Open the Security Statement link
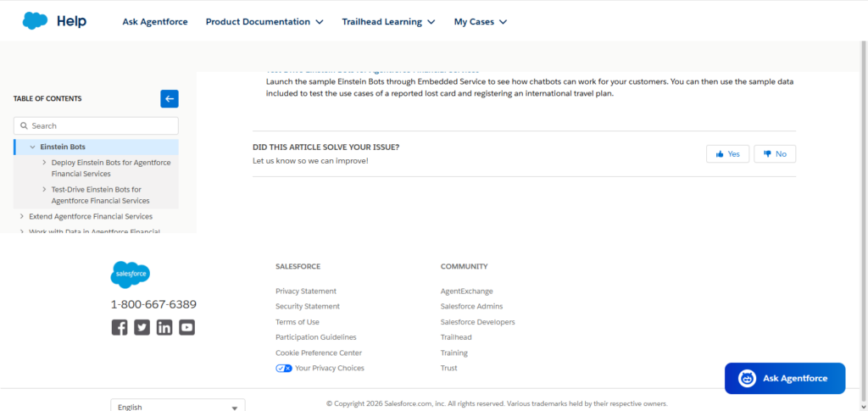The width and height of the screenshot is (868, 411). pyautogui.click(x=308, y=307)
